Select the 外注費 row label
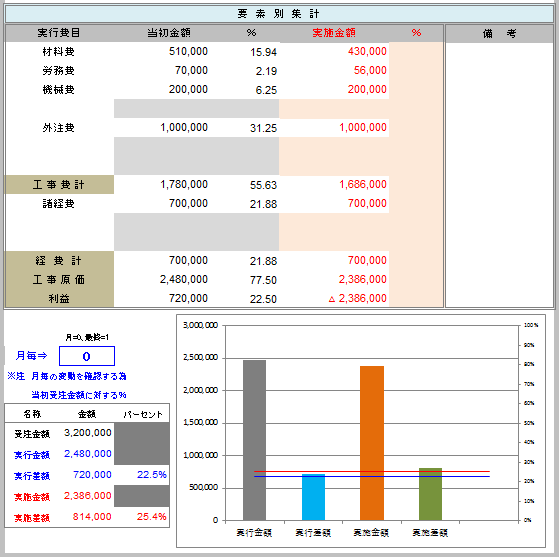Screen dimensions: 559x557 click(59, 128)
